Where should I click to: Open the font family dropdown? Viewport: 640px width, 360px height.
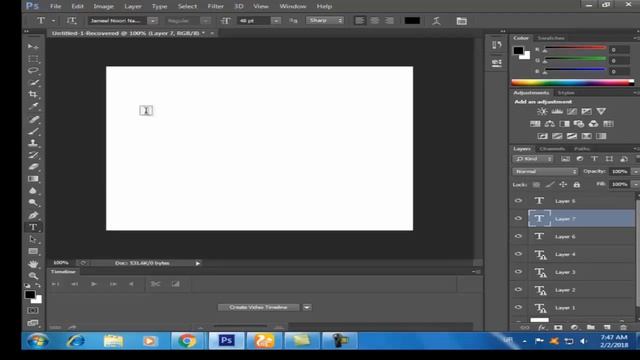click(x=152, y=20)
